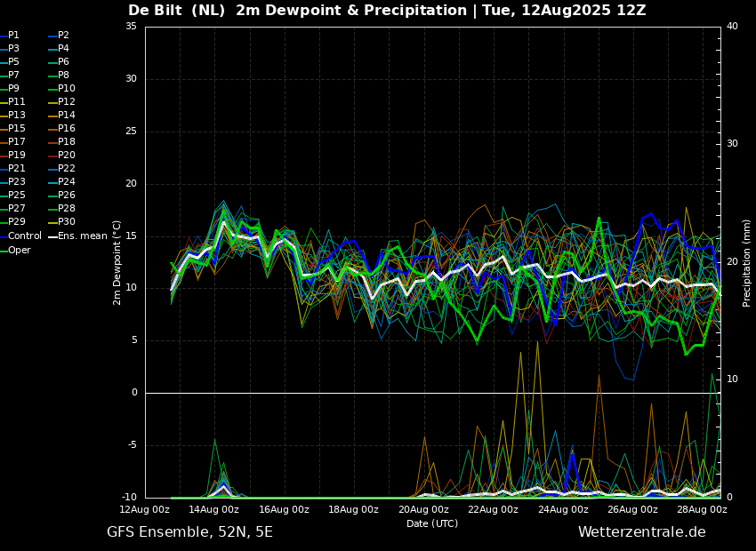The height and width of the screenshot is (551, 756).
Task: Click the P13 legend entry
Action: (16, 116)
